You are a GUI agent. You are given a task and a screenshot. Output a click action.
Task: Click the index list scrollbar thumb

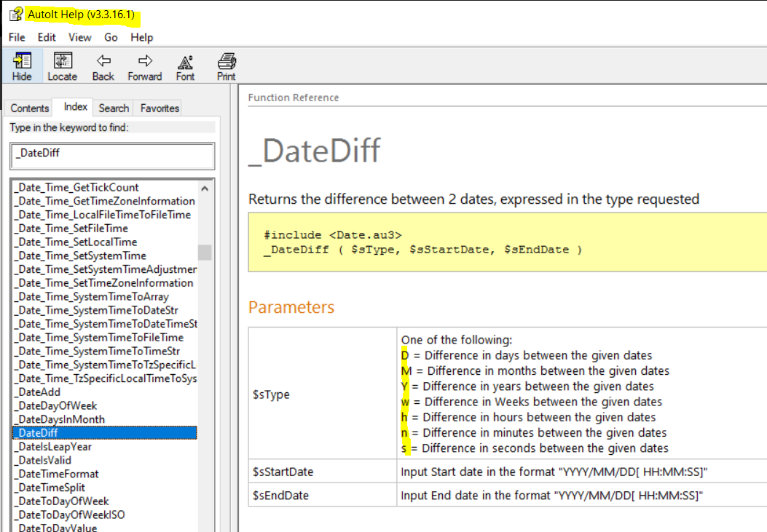coord(205,252)
